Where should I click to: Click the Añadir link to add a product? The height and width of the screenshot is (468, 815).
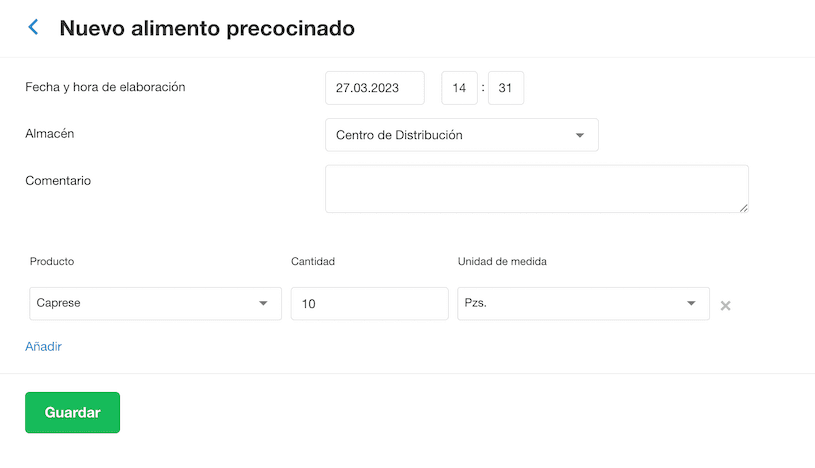point(43,346)
